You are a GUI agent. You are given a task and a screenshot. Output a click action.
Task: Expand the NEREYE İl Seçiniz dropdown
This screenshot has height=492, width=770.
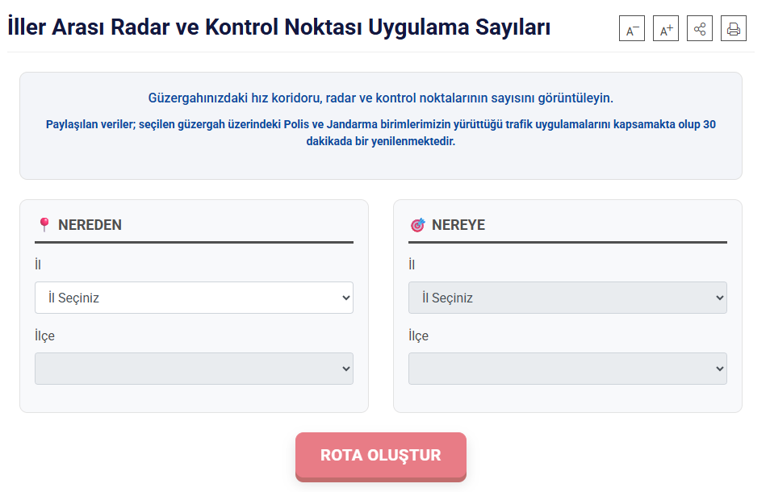tap(567, 297)
